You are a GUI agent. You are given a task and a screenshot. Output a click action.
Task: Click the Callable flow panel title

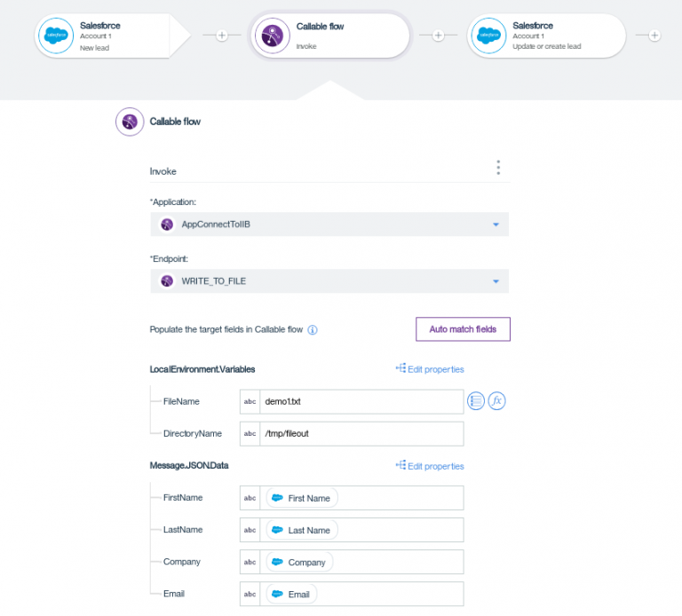(x=175, y=122)
